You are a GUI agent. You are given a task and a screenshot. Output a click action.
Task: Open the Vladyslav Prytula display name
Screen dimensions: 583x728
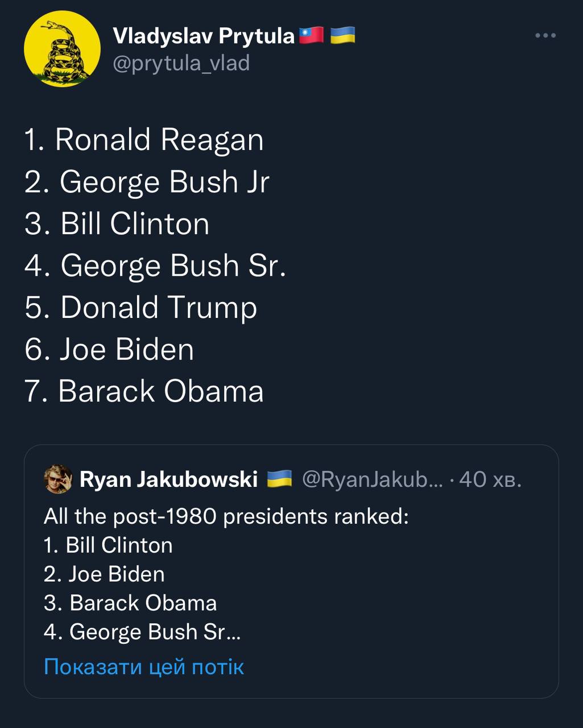click(x=204, y=36)
